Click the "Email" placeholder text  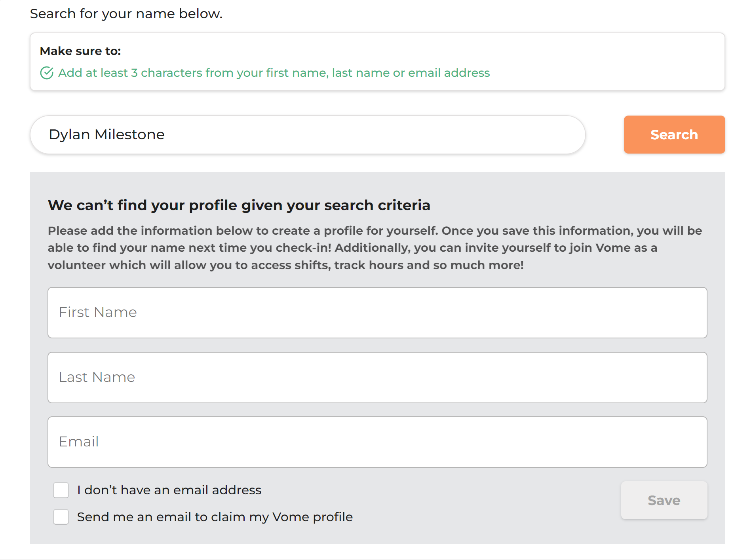coord(79,442)
